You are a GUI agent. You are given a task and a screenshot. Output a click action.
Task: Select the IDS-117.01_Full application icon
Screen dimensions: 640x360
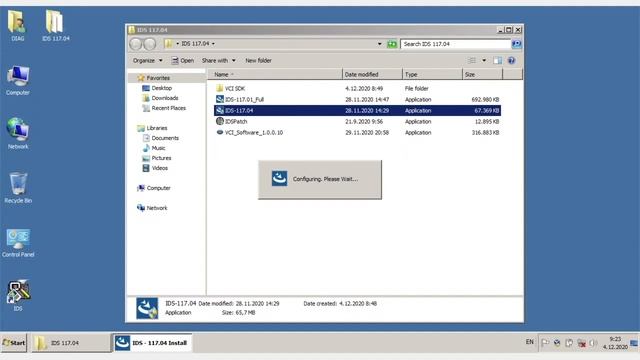pyautogui.click(x=220, y=99)
